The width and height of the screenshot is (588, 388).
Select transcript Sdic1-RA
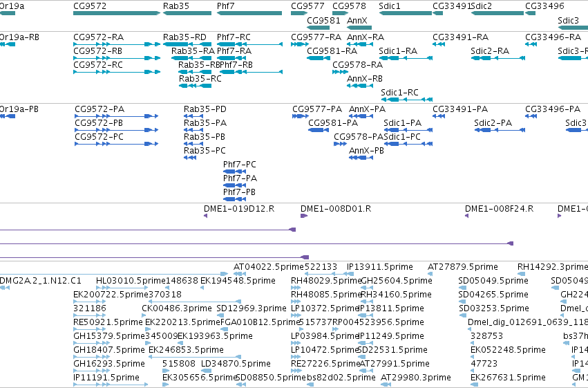pyautogui.click(x=398, y=51)
